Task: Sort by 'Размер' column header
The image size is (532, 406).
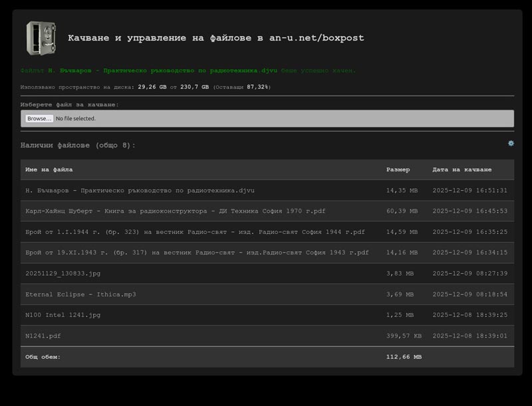Action: tap(398, 170)
